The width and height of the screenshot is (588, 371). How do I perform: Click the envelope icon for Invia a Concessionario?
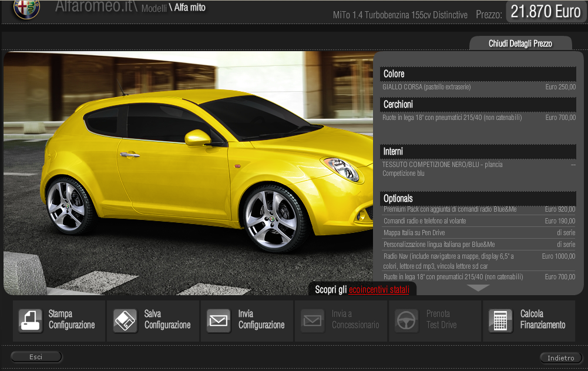pos(313,321)
